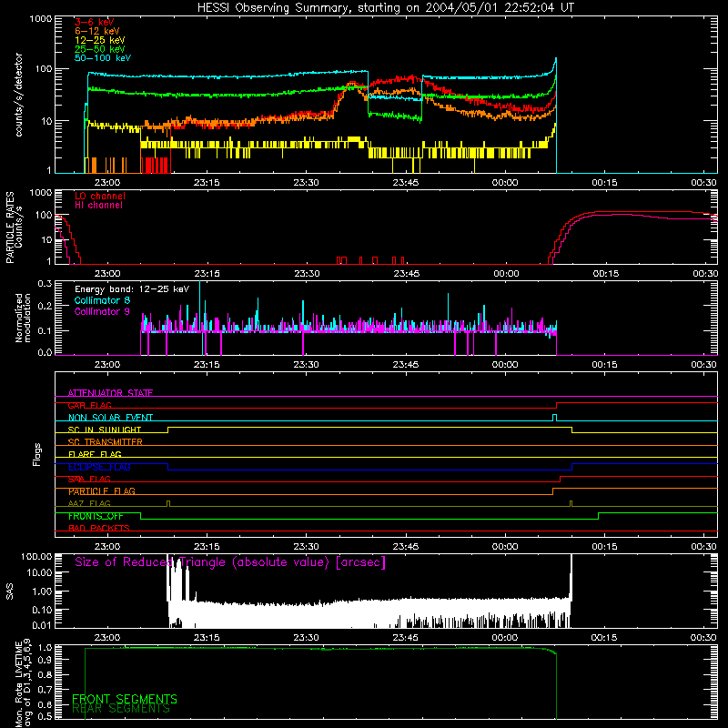This screenshot has width=728, height=728.
Task: Click the Size of Reduced Triangle caption
Action: pos(230,562)
